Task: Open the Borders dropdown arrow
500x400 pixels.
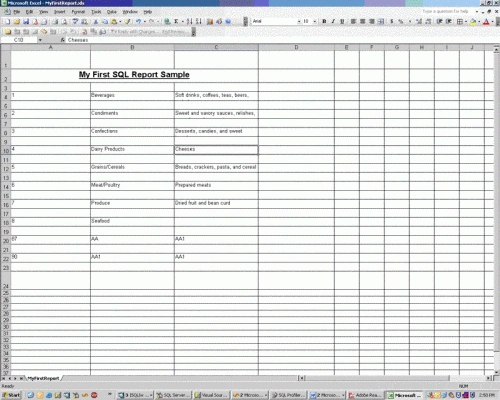Action: coord(466,22)
